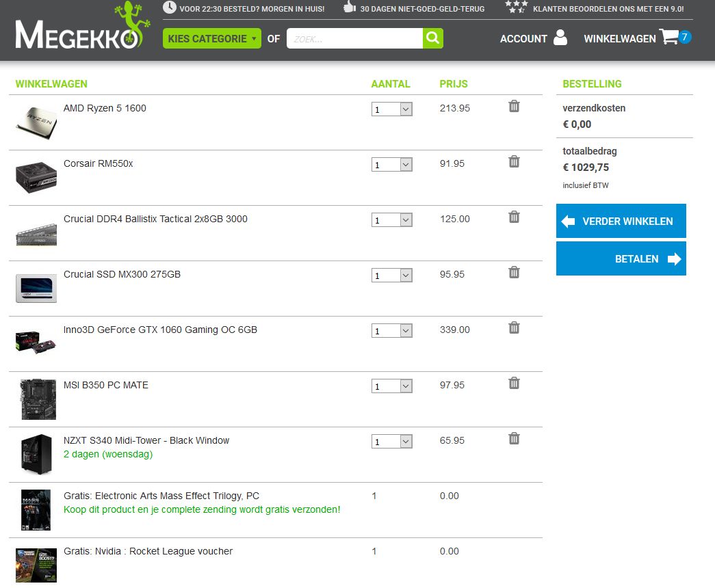Delete Inno3D GeForce GTX 1060 item
Screen dimensions: 715x588
(514, 328)
